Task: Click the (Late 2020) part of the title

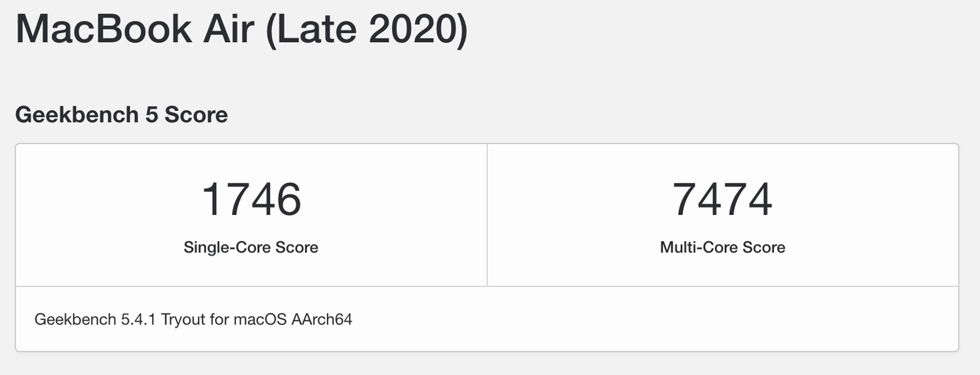Action: click(x=366, y=31)
